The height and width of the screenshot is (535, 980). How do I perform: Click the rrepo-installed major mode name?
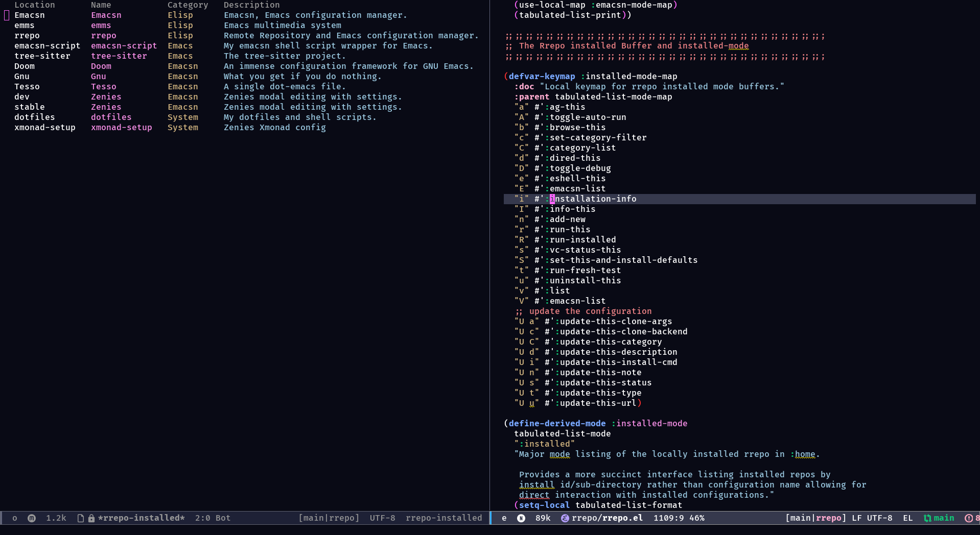click(x=444, y=518)
